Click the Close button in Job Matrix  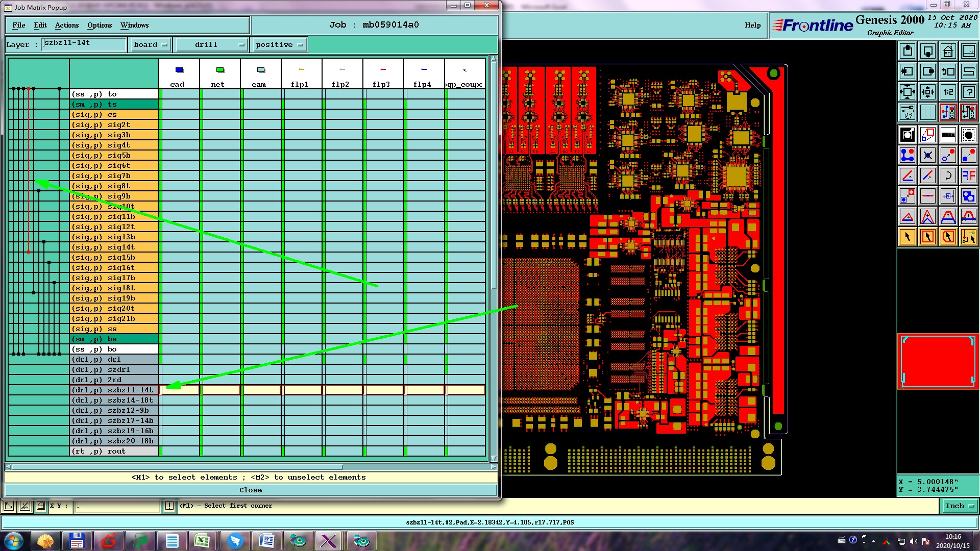(x=251, y=490)
